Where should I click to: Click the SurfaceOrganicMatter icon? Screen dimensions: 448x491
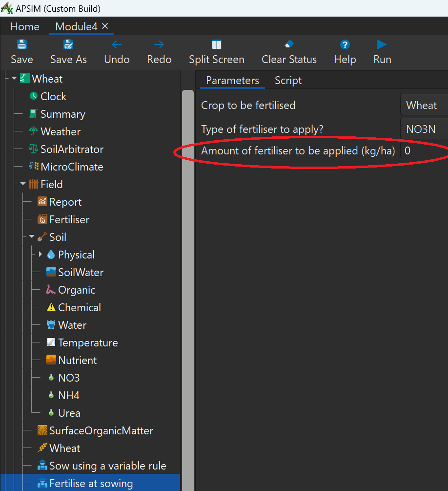coord(42,430)
